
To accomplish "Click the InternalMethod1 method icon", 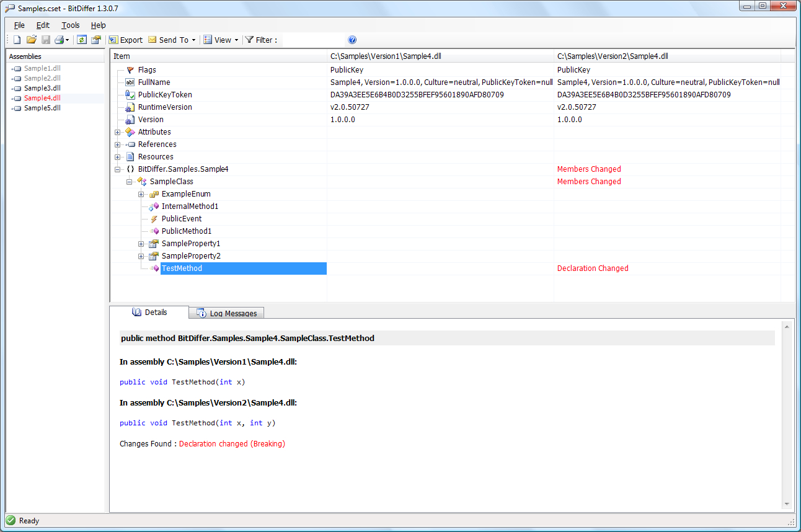I will [154, 206].
